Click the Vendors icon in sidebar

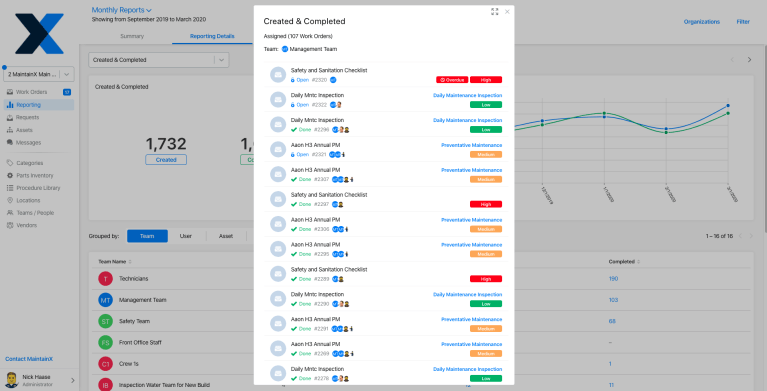pos(10,226)
